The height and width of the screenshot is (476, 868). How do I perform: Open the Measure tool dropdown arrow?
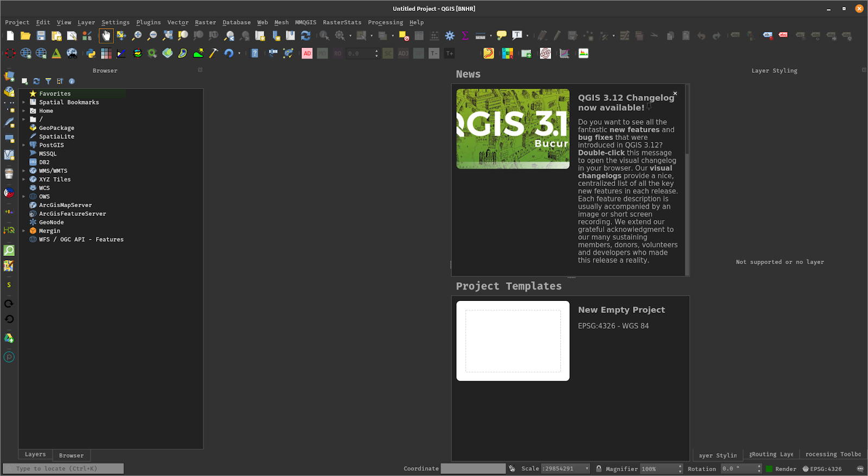pyautogui.click(x=490, y=36)
